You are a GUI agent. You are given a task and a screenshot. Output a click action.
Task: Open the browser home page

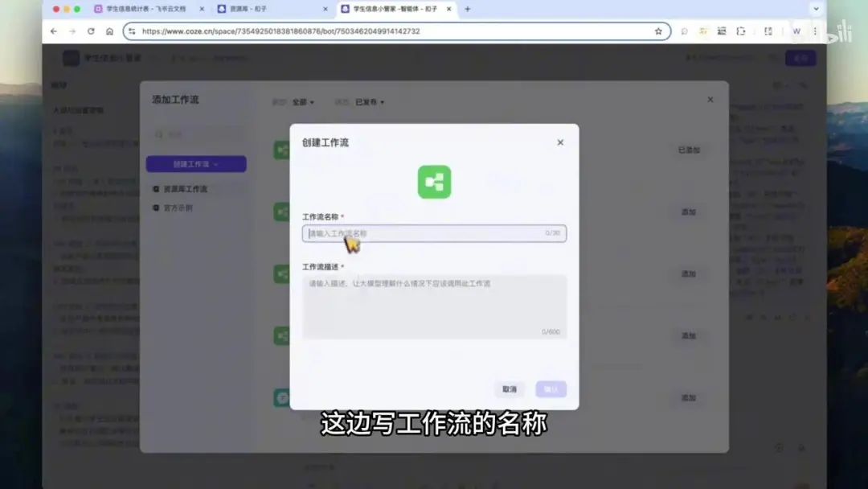109,31
